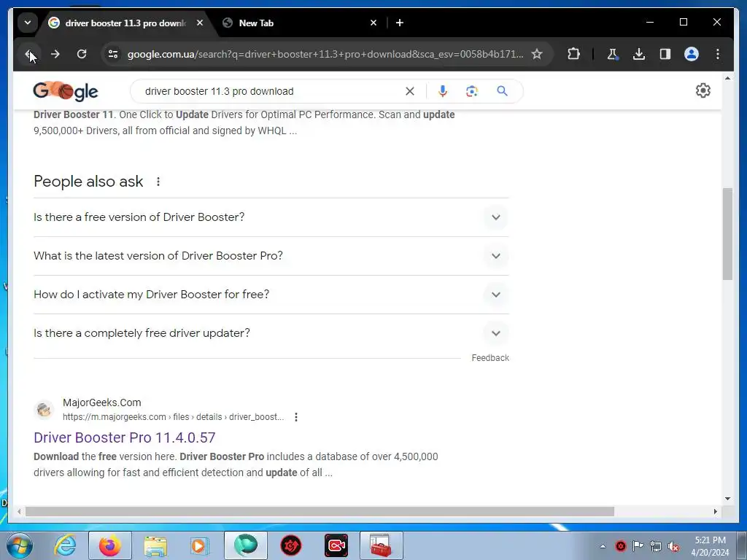Bookmark this page with the star icon
This screenshot has width=747, height=560.
coord(537,54)
